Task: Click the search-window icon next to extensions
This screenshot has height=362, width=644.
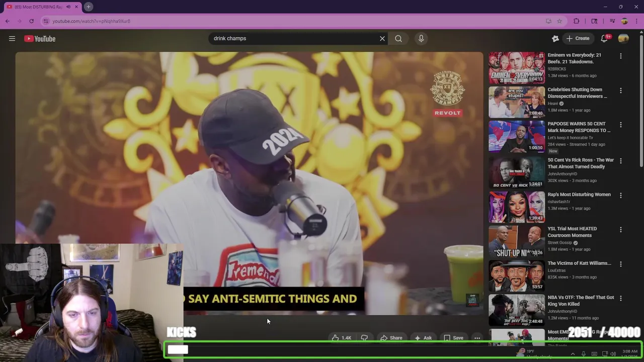Action: 594,21
